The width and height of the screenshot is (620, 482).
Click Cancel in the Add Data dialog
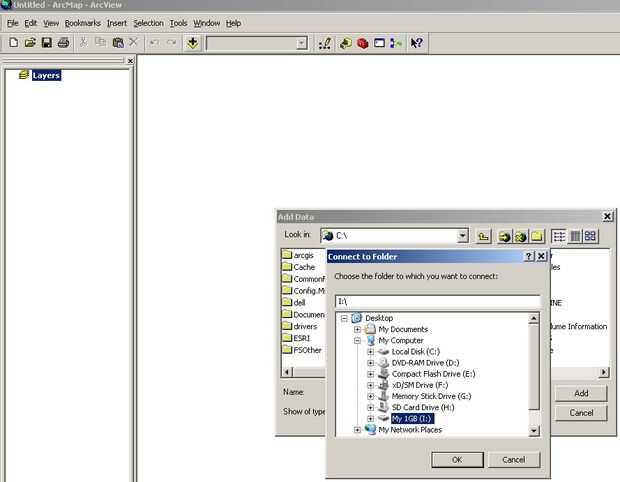click(x=581, y=413)
